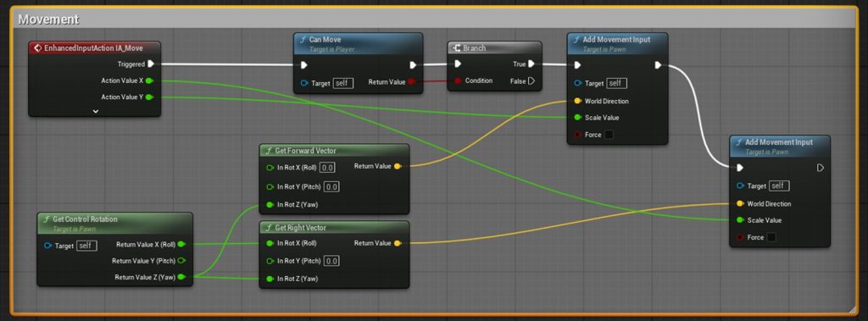Image resolution: width=868 pixels, height=321 pixels.
Task: Click the Can Move Return Value pin
Action: [411, 82]
